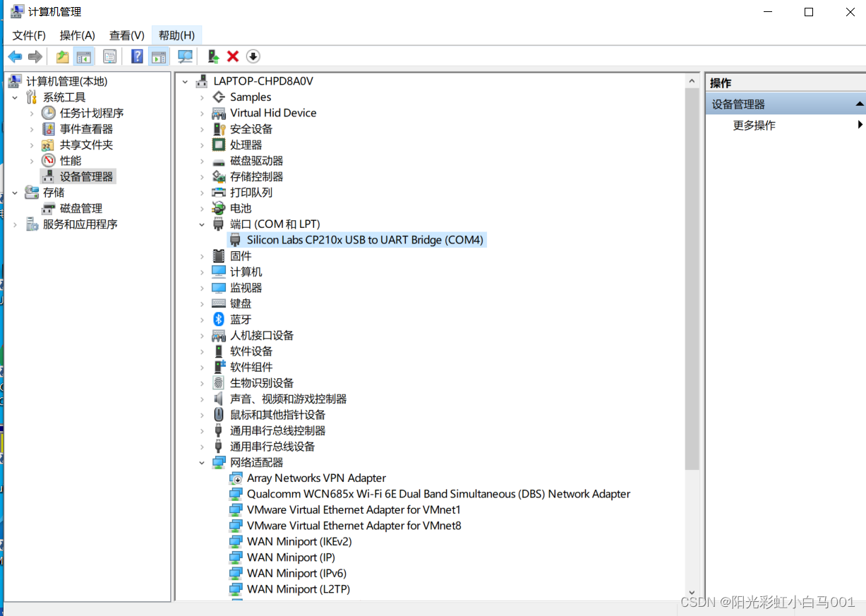
Task: Open the 查看(V) menu
Action: (x=127, y=35)
